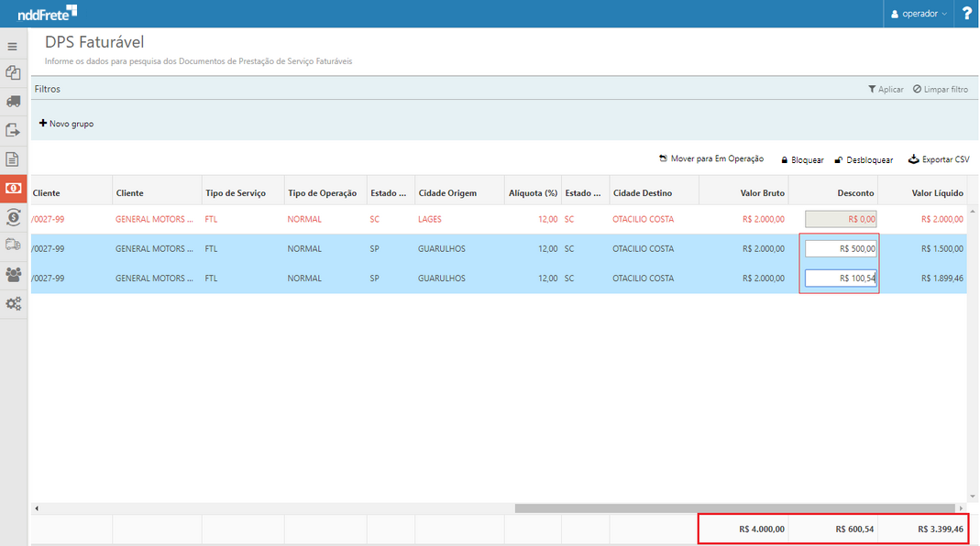Open the hamburger menu in sidebar
This screenshot has width=980, height=546.
click(13, 46)
